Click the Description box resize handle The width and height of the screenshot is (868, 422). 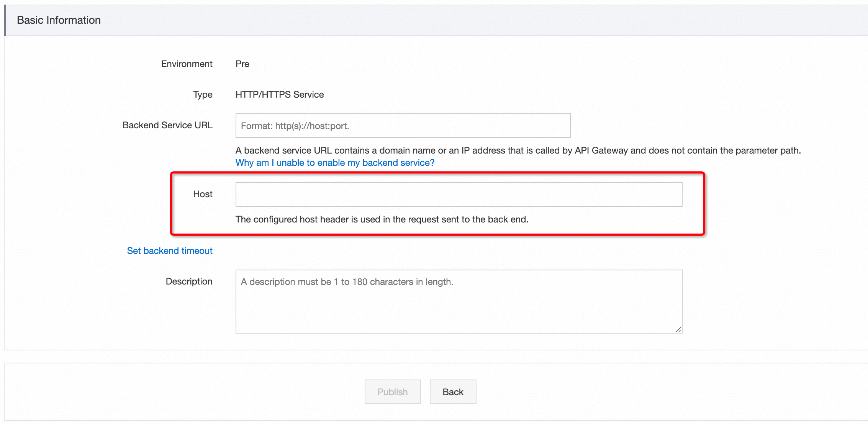678,330
